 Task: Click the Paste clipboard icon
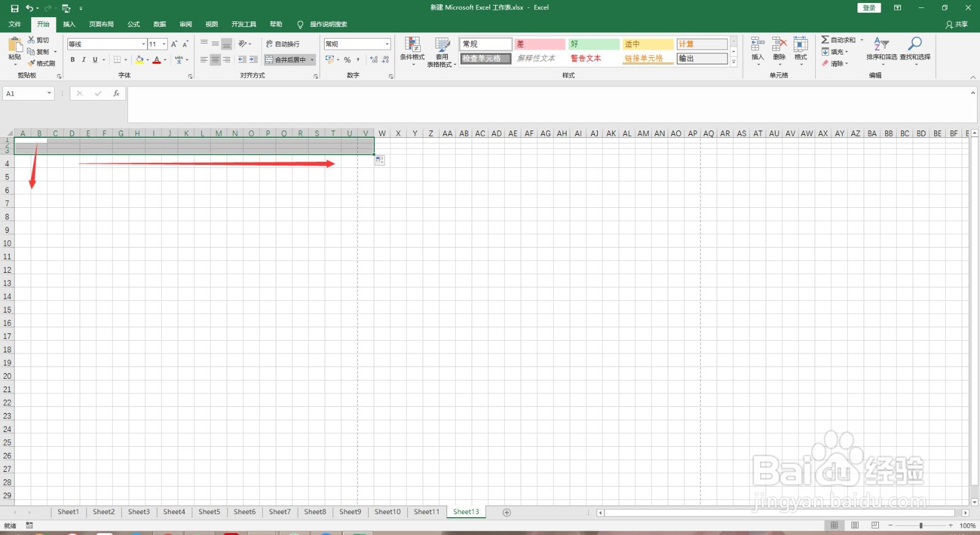(x=15, y=45)
